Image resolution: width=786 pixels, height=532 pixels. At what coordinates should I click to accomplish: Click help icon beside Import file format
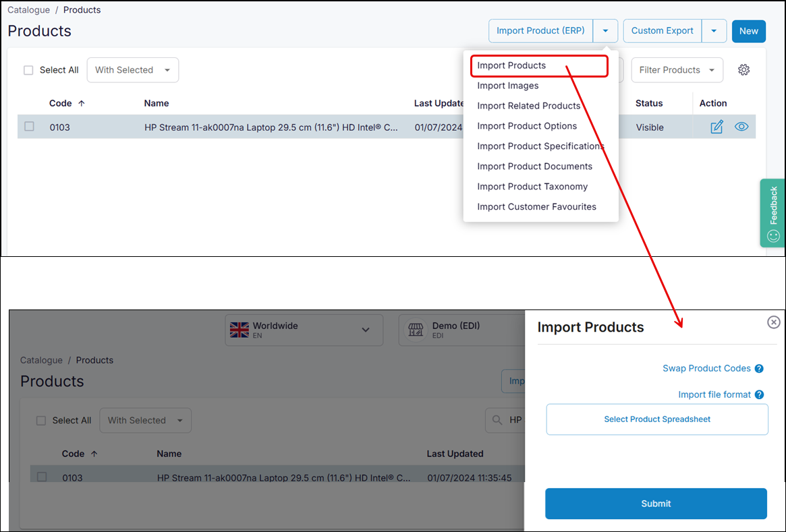click(x=759, y=395)
